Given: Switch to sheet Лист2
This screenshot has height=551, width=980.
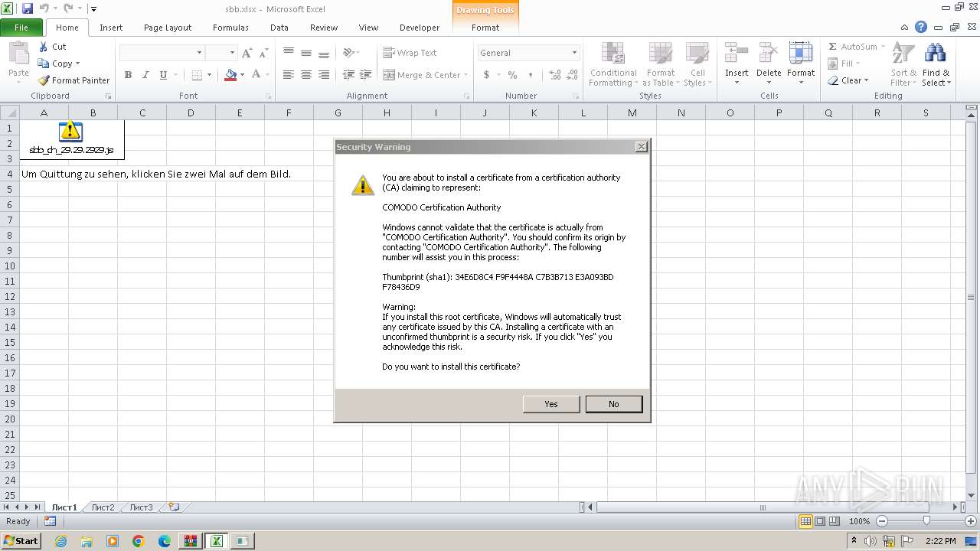Looking at the screenshot, I should pos(103,507).
